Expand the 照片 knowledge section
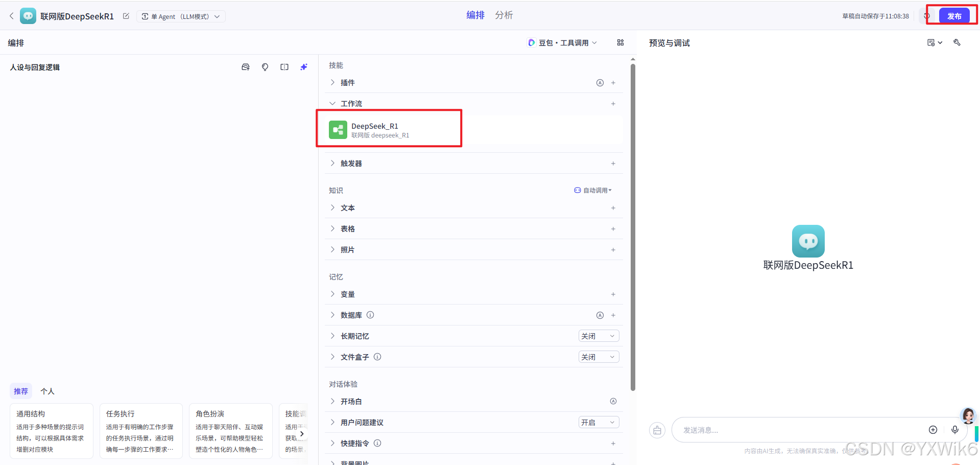Viewport: 980px width, 465px height. 332,250
